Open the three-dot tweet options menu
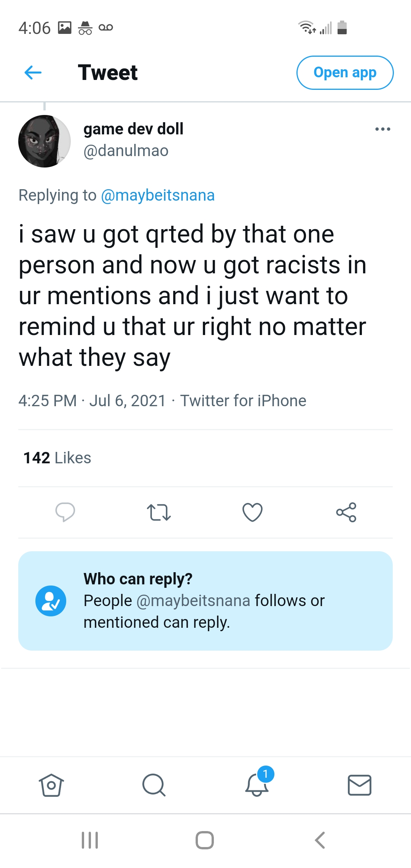The height and width of the screenshot is (868, 411). click(x=382, y=129)
